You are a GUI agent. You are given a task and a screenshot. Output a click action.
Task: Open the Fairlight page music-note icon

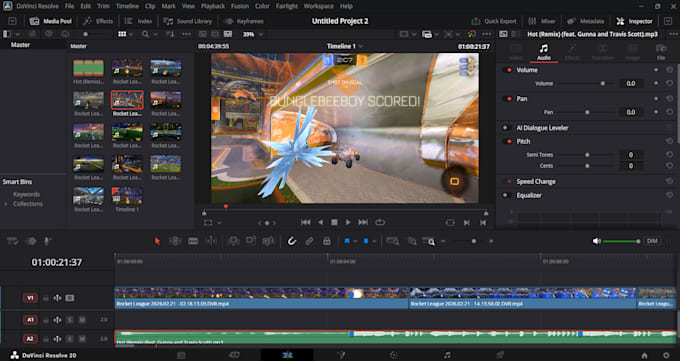(x=447, y=355)
